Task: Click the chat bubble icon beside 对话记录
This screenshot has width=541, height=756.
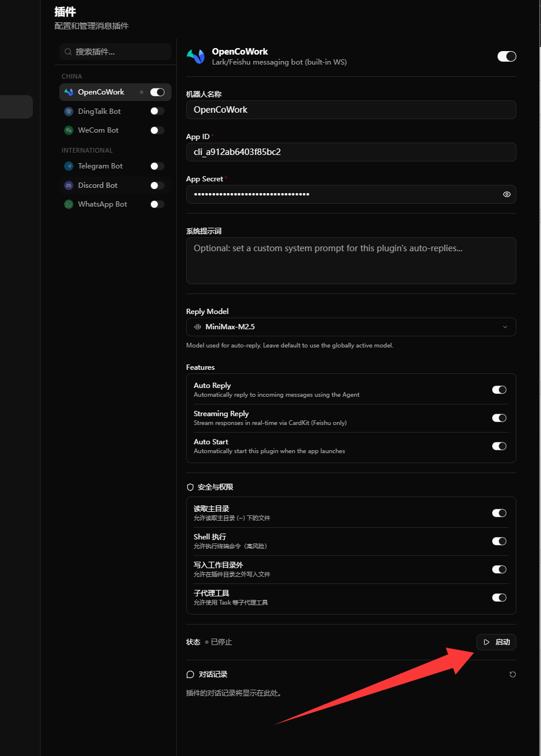Action: coord(190,674)
